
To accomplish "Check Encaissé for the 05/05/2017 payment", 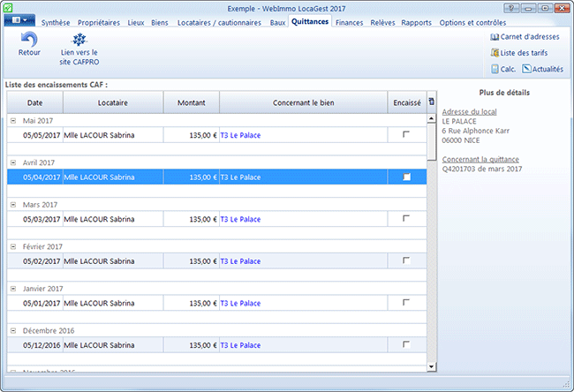I will (406, 135).
